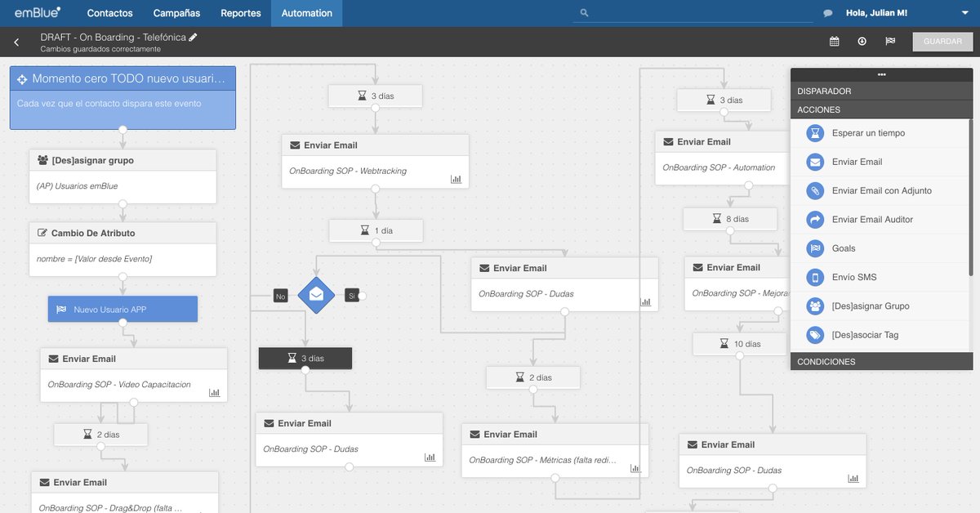Click the 1 día wait node

[376, 230]
